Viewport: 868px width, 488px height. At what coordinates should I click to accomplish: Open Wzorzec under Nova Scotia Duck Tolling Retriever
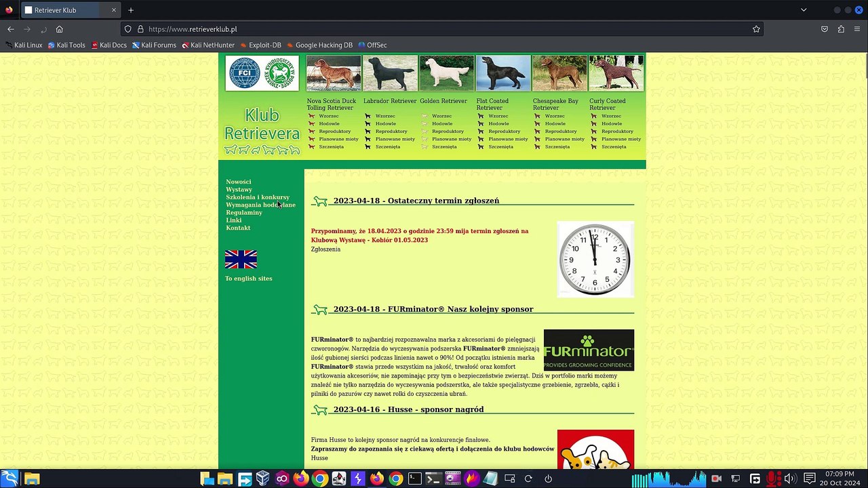tap(329, 116)
